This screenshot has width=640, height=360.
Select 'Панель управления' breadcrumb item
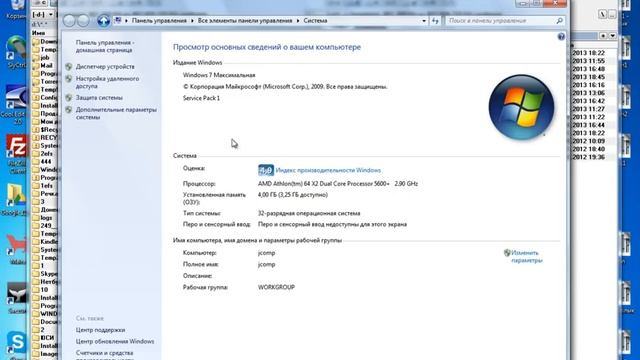[159, 20]
